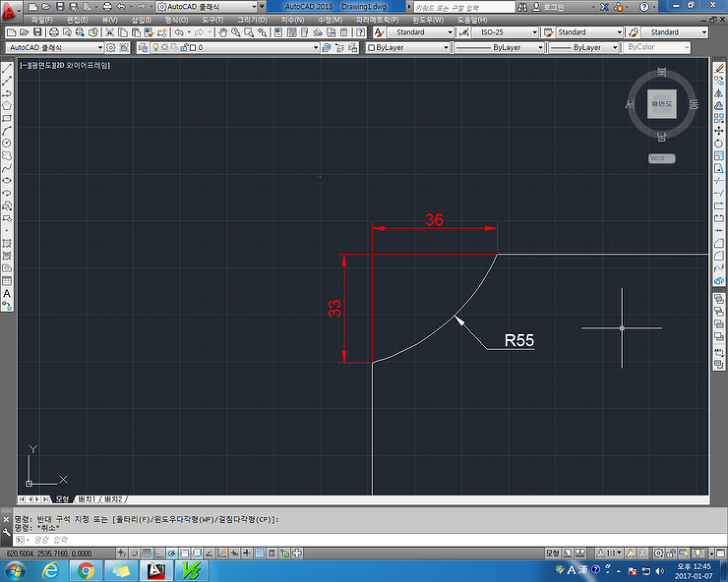This screenshot has width=728, height=582.
Task: Open the ByLayer color control dropdown
Action: pos(409,47)
